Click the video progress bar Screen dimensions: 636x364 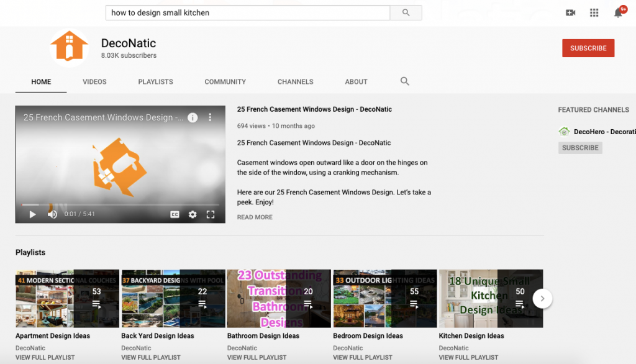[120, 204]
